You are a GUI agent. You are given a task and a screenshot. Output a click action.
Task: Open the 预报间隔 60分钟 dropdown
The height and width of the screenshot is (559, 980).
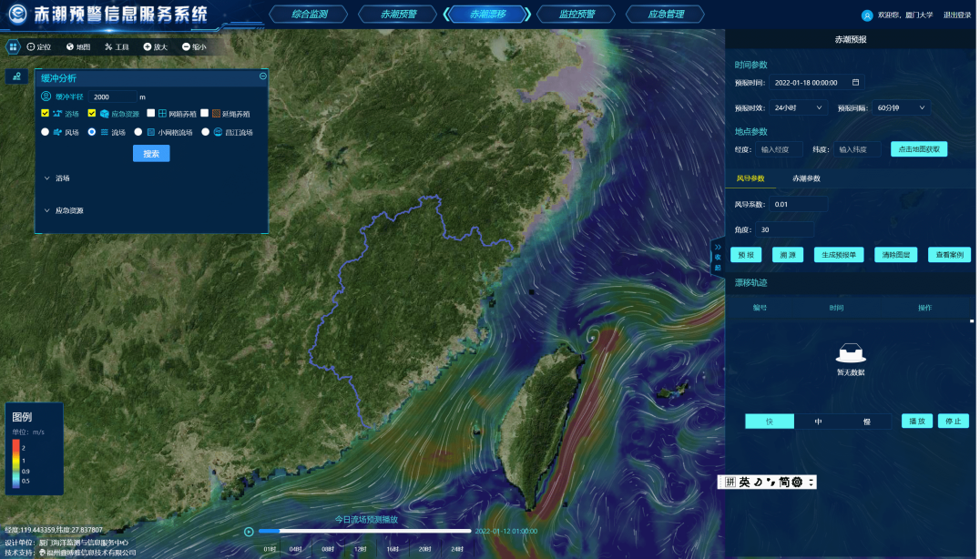click(901, 107)
